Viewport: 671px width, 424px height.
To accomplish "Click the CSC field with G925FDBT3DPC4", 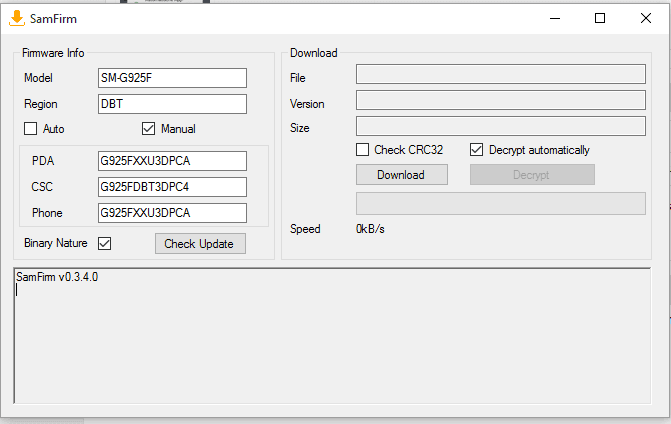I will pos(172,187).
